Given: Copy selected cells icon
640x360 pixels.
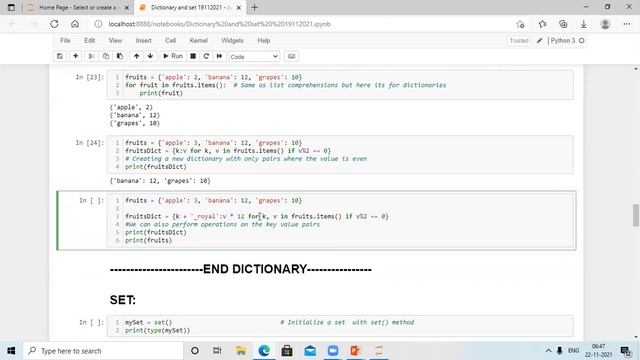Looking at the screenshot, I should [x=106, y=56].
